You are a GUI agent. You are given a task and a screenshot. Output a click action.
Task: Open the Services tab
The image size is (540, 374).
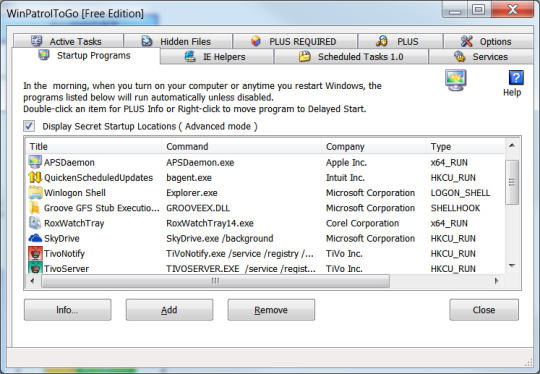click(x=481, y=56)
